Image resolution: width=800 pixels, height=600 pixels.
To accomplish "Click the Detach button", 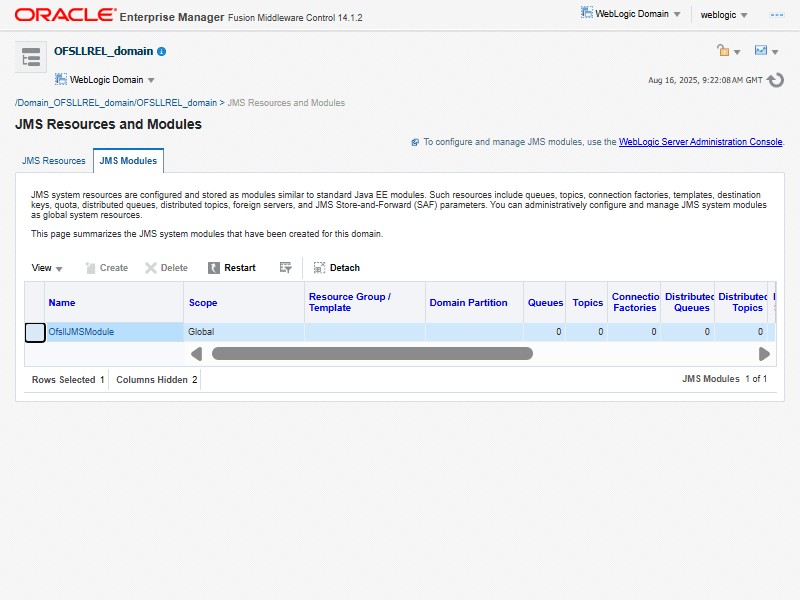I will (x=337, y=268).
